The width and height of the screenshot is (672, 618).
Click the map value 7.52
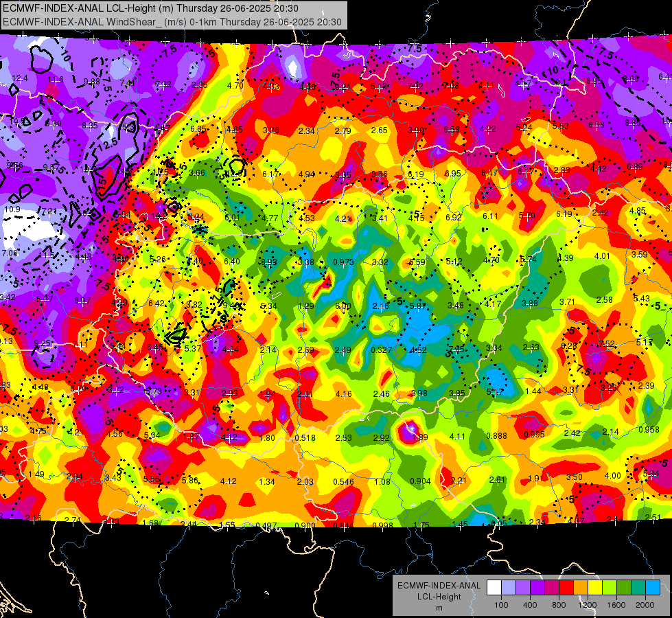click(607, 343)
